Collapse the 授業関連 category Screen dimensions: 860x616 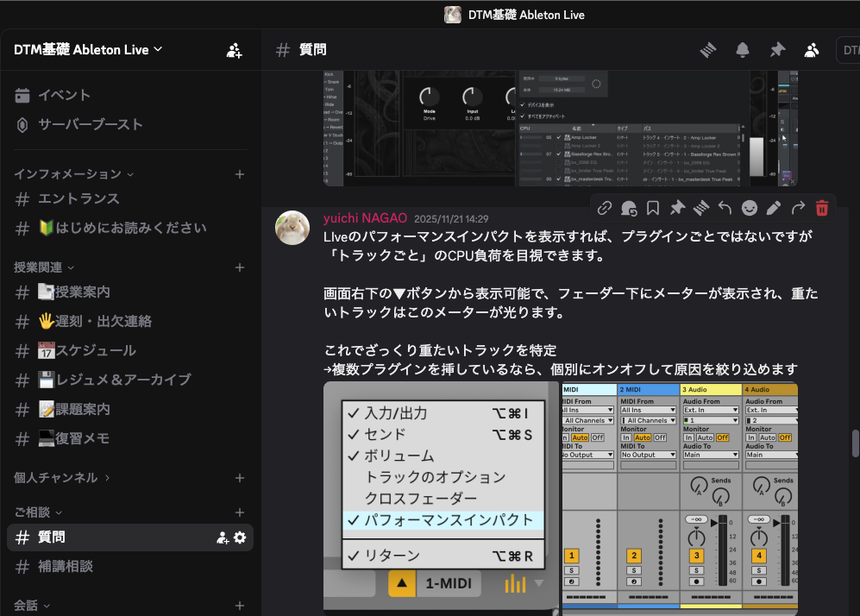coord(44,267)
